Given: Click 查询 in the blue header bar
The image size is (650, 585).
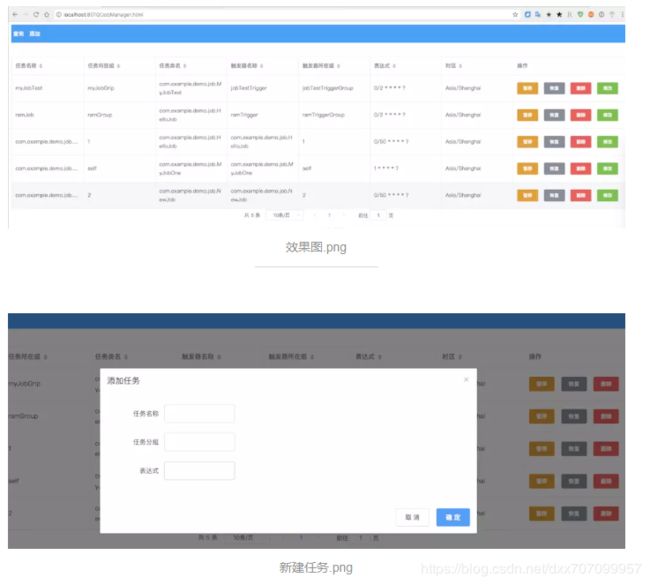Looking at the screenshot, I should tap(18, 34).
